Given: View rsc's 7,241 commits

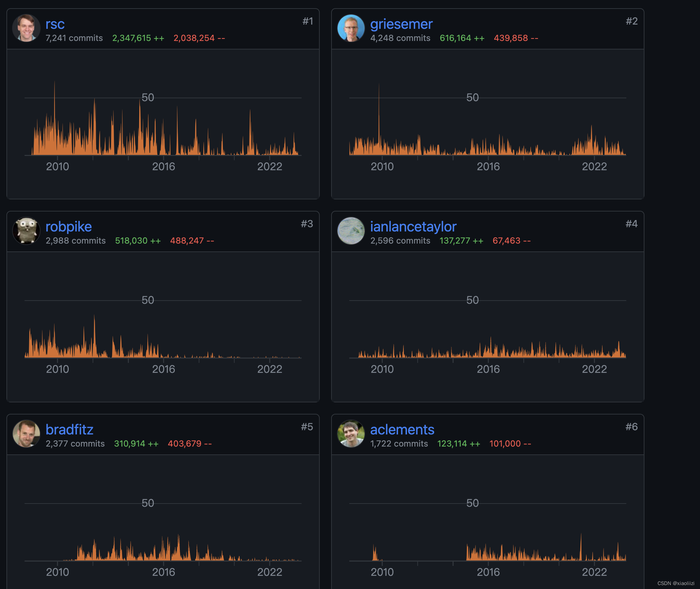Looking at the screenshot, I should pos(74,38).
